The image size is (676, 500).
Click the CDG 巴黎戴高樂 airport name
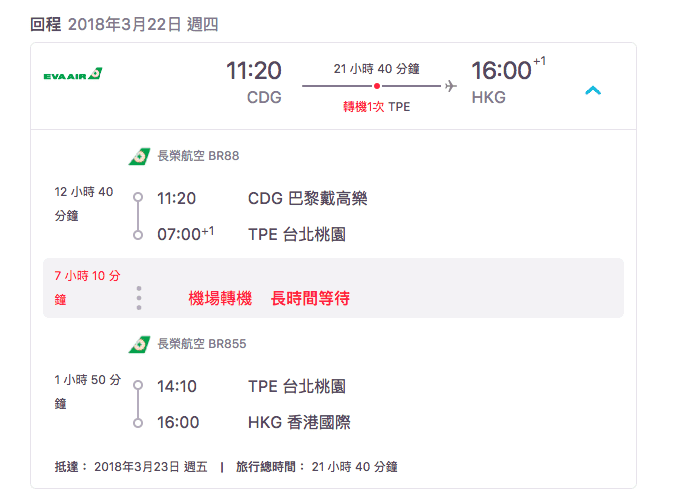[x=307, y=198]
